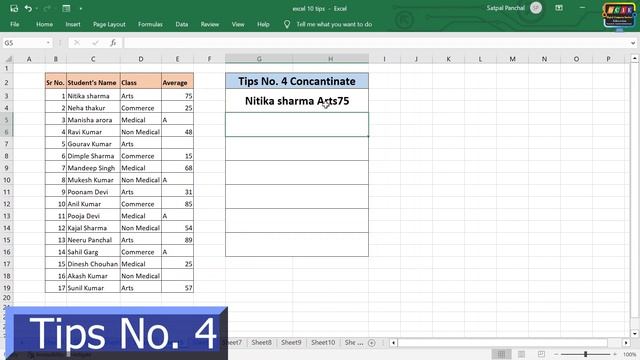Click the Cancel X icon in formula bar

point(77,43)
